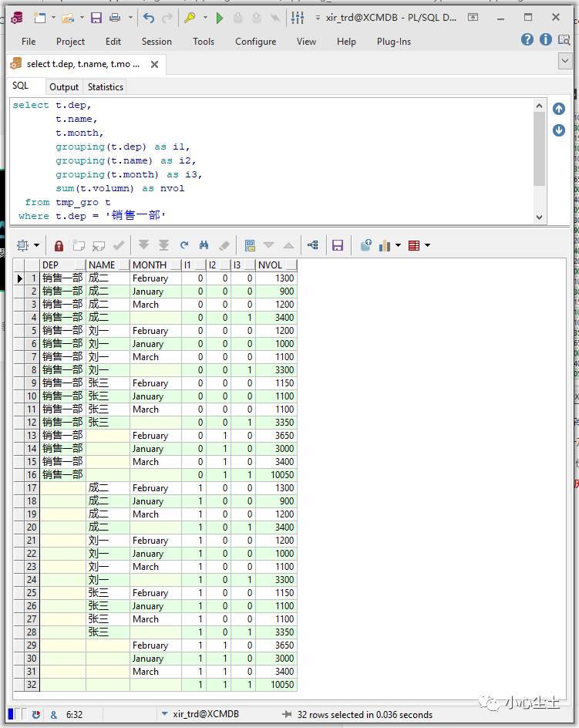The image size is (579, 728).
Task: Click the Single record view icon
Action: (x=250, y=245)
